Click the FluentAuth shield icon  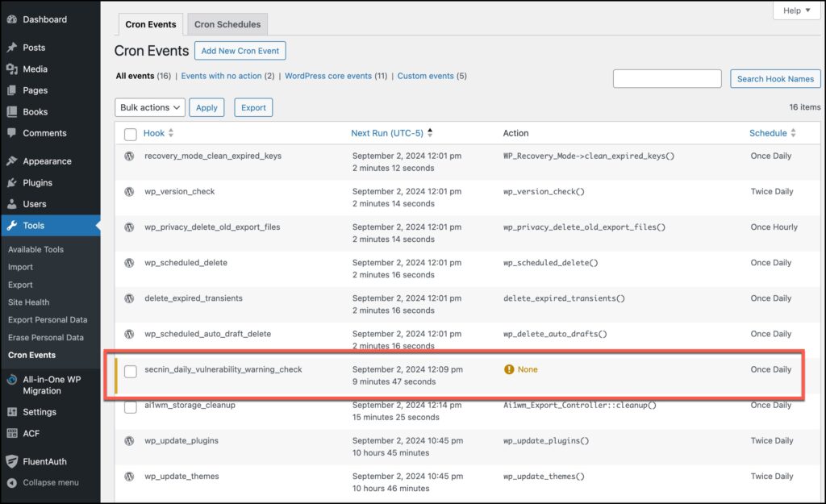point(12,462)
